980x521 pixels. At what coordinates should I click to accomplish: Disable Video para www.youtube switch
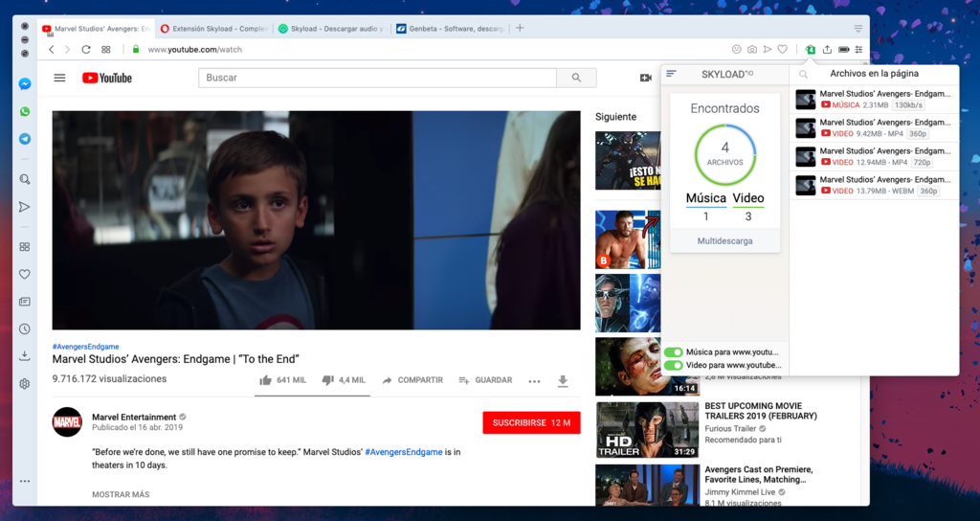click(673, 365)
